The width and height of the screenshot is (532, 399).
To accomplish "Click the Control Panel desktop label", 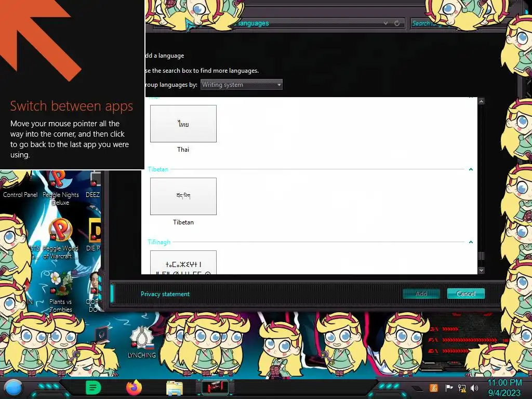I will 20,195.
